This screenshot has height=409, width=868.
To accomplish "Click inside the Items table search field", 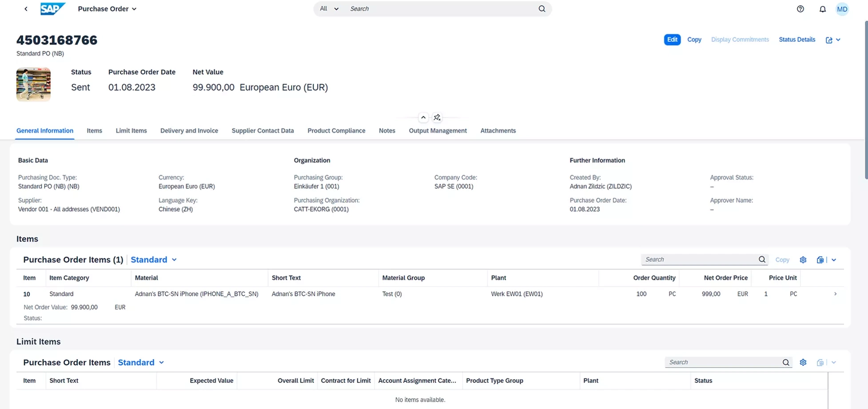I will tap(697, 259).
